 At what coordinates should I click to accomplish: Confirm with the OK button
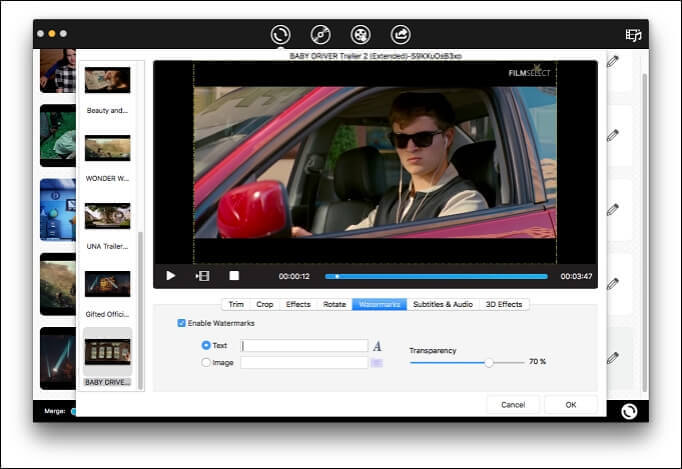(x=570, y=405)
